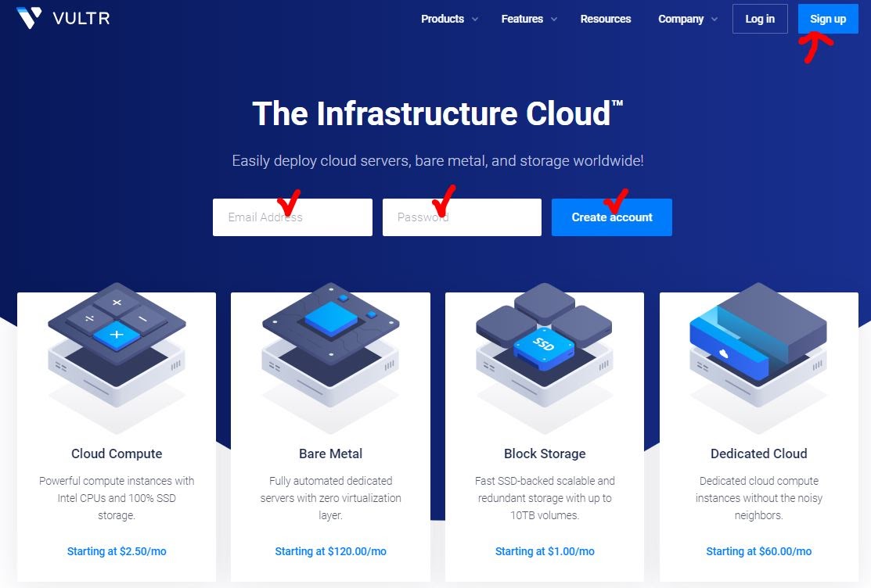
Task: Click 'The Infrastructure Cloud' headline
Action: (437, 113)
